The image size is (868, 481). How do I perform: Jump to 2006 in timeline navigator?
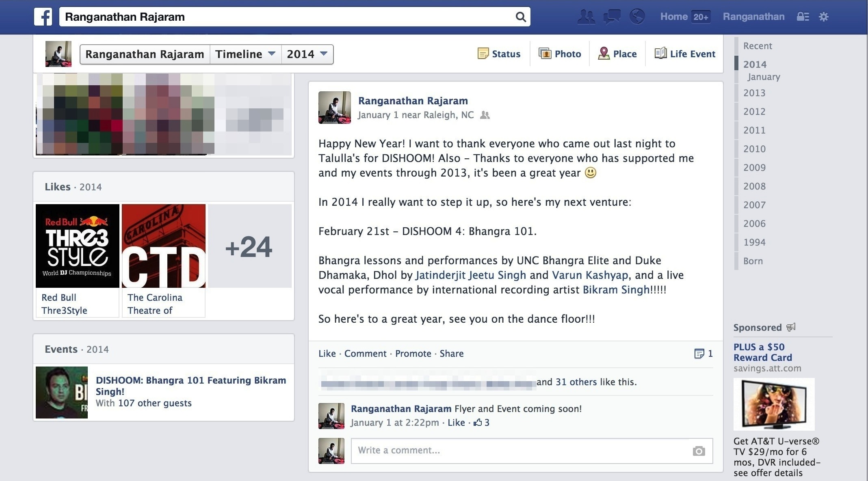[754, 224]
